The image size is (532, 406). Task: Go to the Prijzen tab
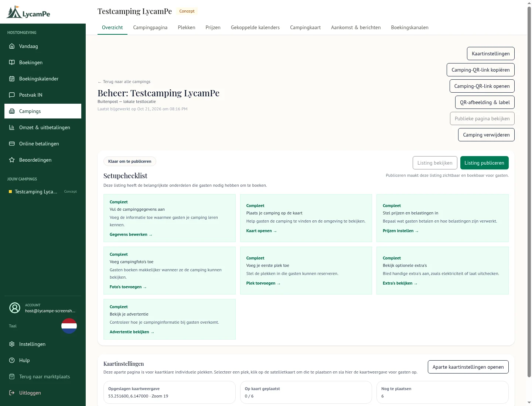pyautogui.click(x=213, y=27)
